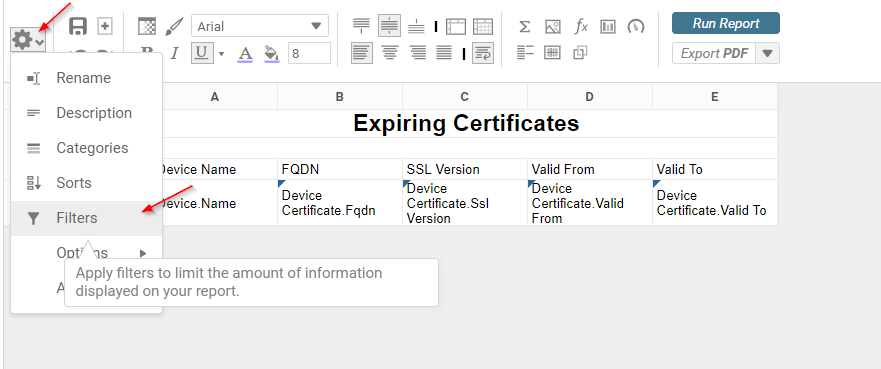Image resolution: width=881 pixels, height=369 pixels.
Task: Expand the Options submenu arrow
Action: 143,253
